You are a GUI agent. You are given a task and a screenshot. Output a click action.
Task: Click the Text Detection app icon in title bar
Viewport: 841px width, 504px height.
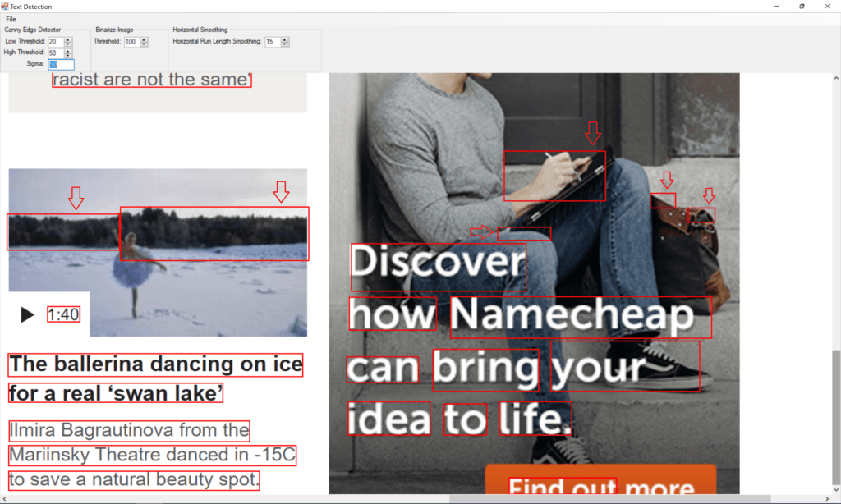coord(5,6)
